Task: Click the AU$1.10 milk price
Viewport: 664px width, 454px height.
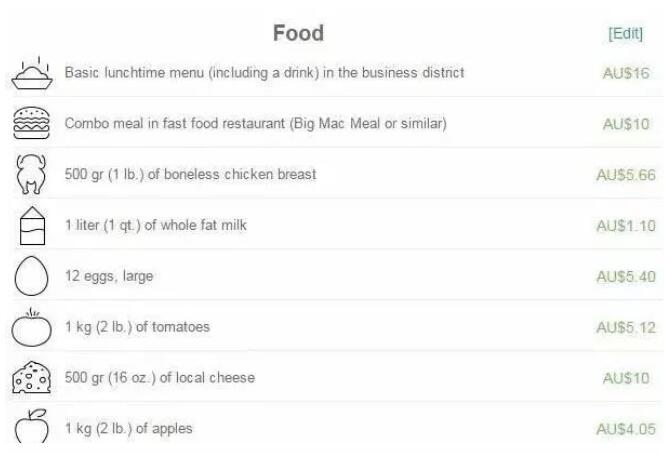Action: [626, 225]
